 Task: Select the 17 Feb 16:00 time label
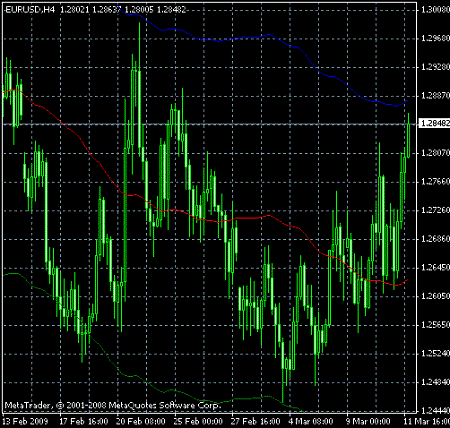pyautogui.click(x=84, y=421)
